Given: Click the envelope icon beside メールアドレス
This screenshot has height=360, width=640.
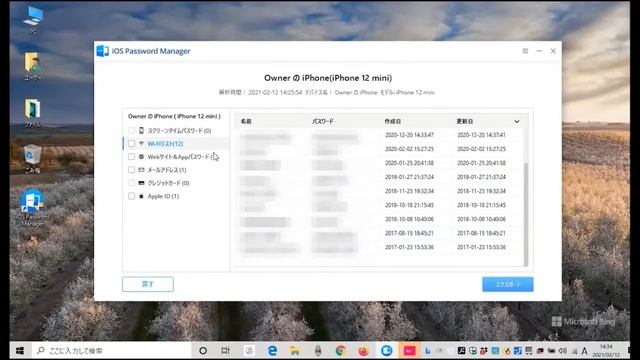Looking at the screenshot, I should click(141, 170).
